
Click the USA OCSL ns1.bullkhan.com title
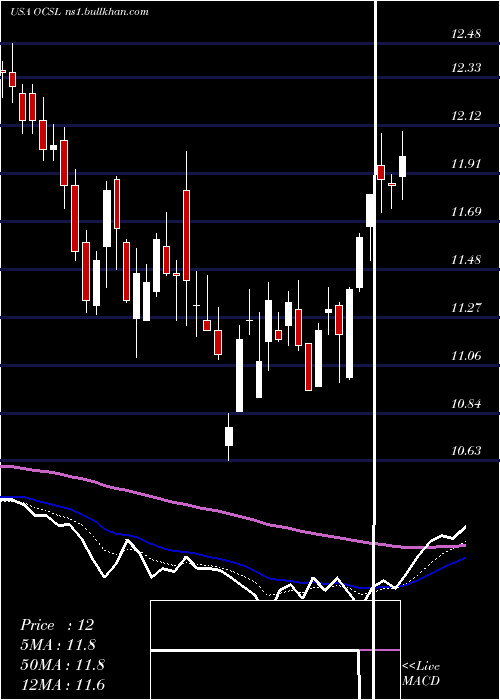(79, 12)
